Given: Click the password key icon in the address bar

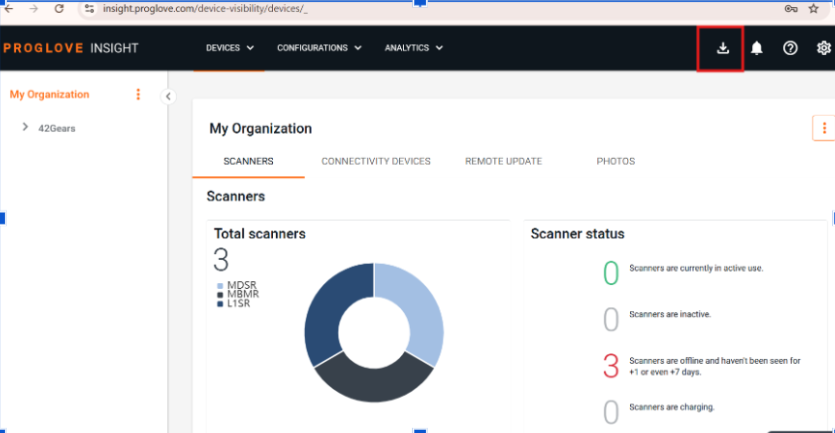Looking at the screenshot, I should click(x=791, y=9).
